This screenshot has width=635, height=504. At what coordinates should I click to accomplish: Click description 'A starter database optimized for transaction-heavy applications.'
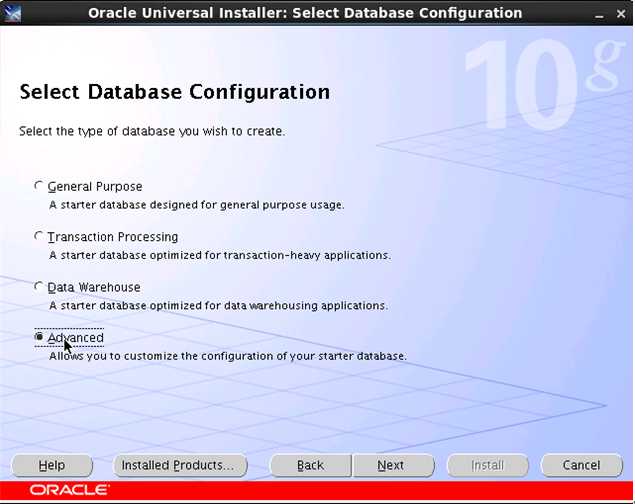(x=220, y=255)
